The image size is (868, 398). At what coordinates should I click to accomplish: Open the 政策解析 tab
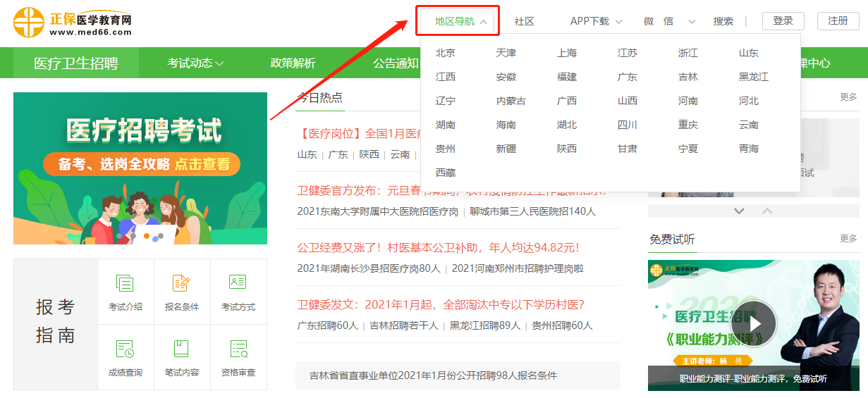pyautogui.click(x=293, y=63)
